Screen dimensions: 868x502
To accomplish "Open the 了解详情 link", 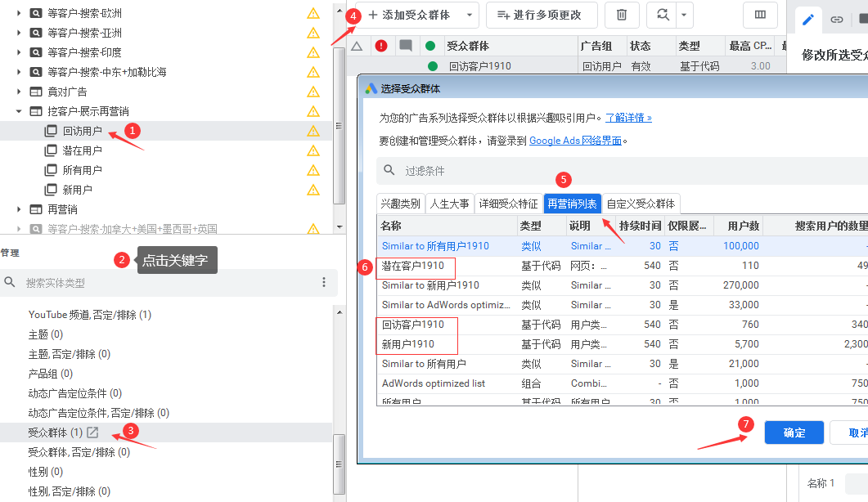I will [627, 116].
